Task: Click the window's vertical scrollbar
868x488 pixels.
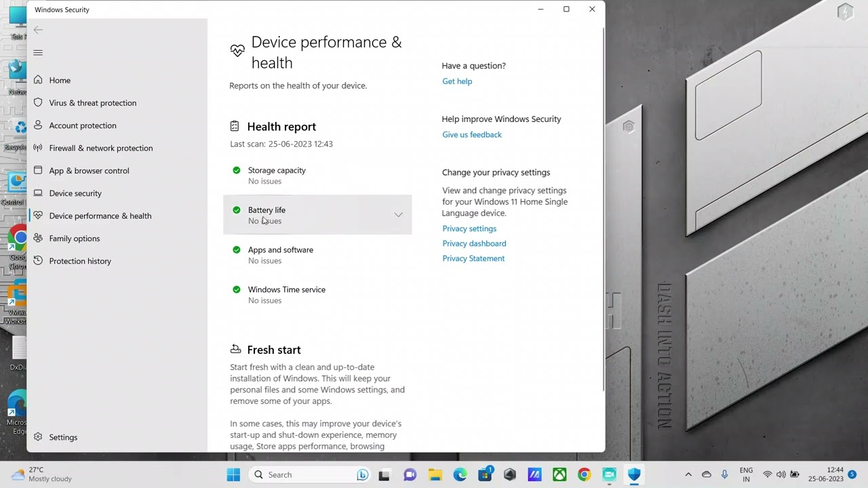Action: coord(603,210)
